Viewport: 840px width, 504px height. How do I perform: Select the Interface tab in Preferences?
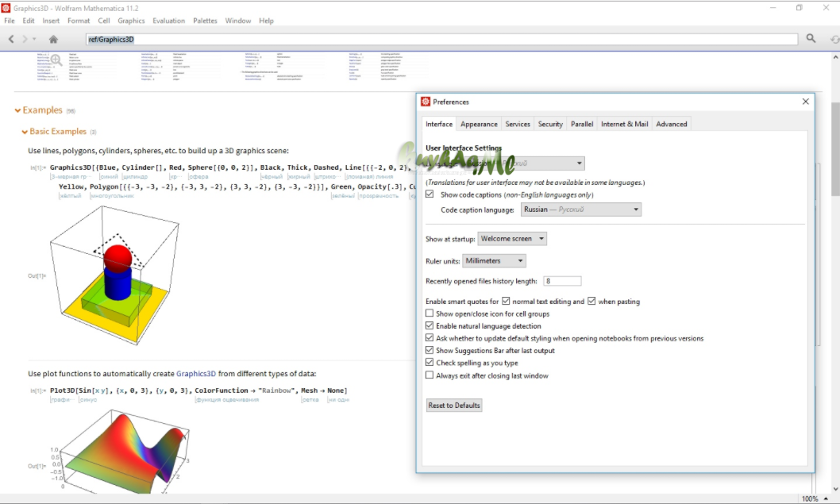pos(439,124)
